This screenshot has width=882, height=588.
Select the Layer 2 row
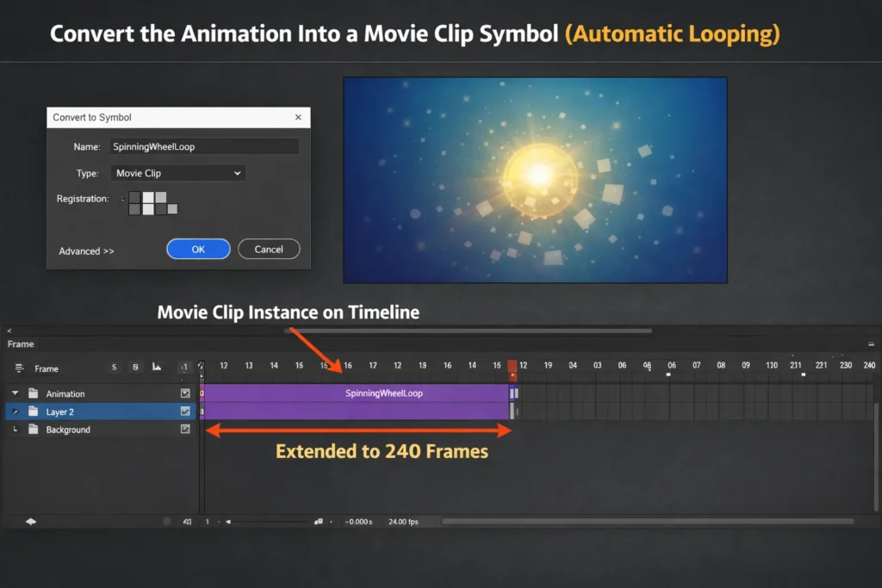click(x=101, y=412)
